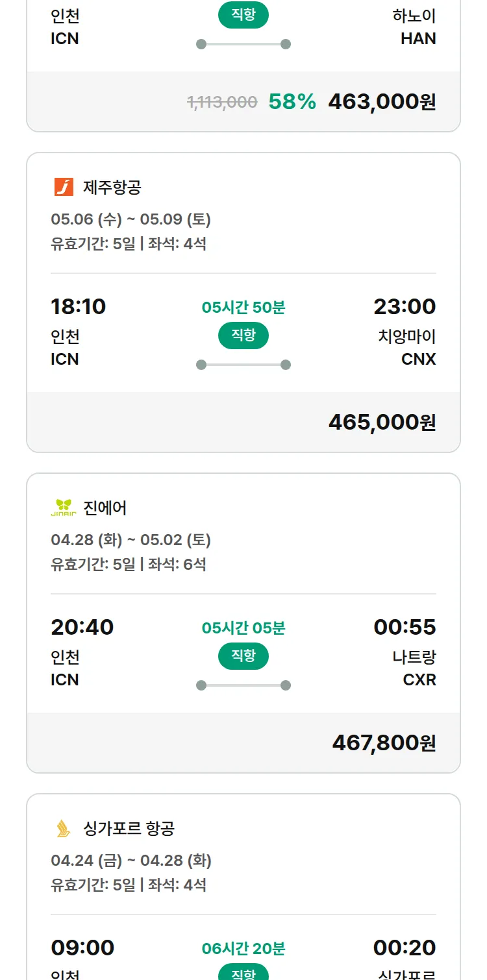Viewport: 487px width, 980px height.
Task: Select the 465,000원 Chiang Mai fare
Action: click(x=382, y=423)
